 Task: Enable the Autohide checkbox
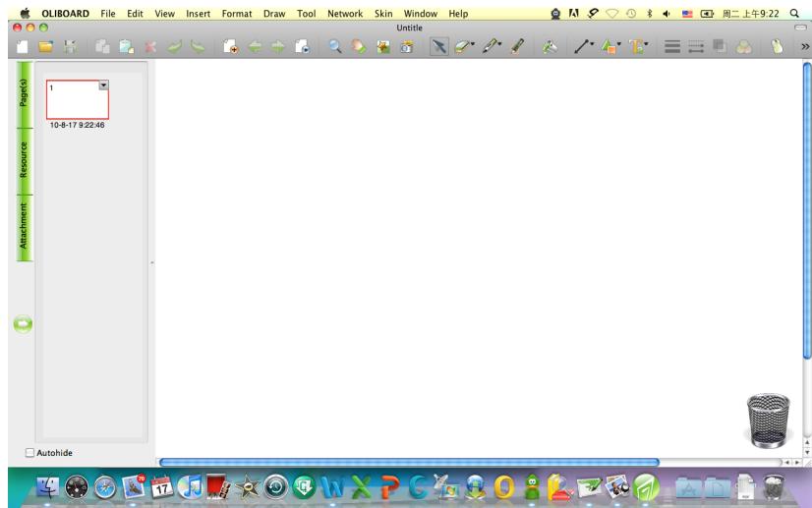(x=28, y=453)
